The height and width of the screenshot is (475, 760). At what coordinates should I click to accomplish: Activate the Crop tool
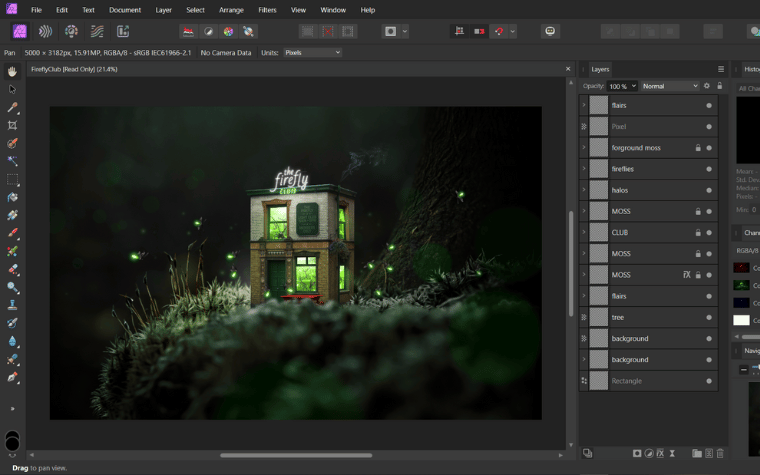[12, 126]
